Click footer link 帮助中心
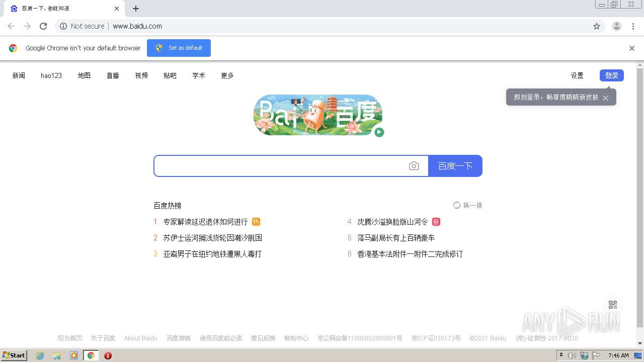This screenshot has width=644, height=362. point(296,338)
